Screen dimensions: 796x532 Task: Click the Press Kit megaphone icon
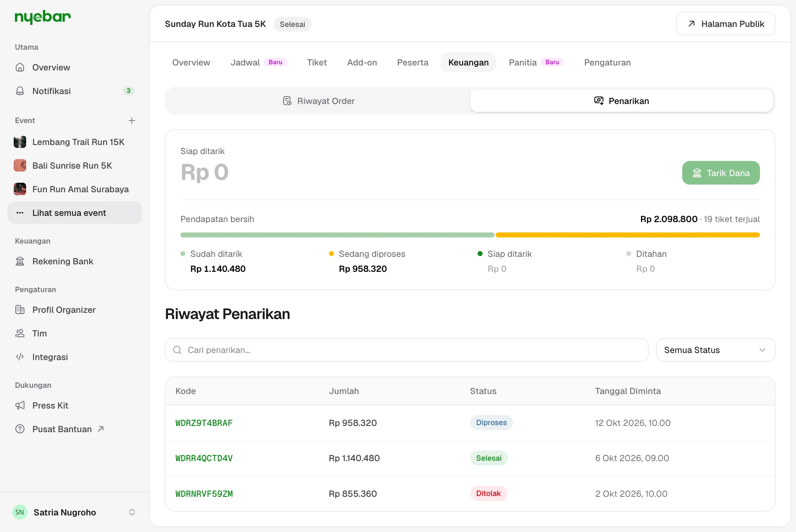[x=20, y=405]
